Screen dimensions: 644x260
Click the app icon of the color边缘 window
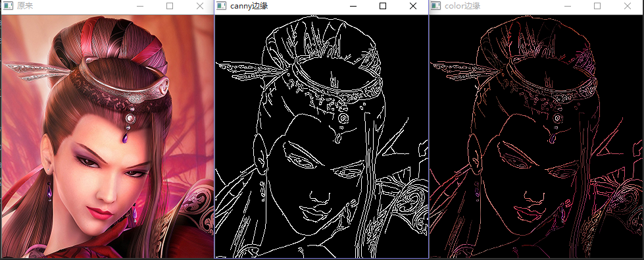(x=435, y=6)
